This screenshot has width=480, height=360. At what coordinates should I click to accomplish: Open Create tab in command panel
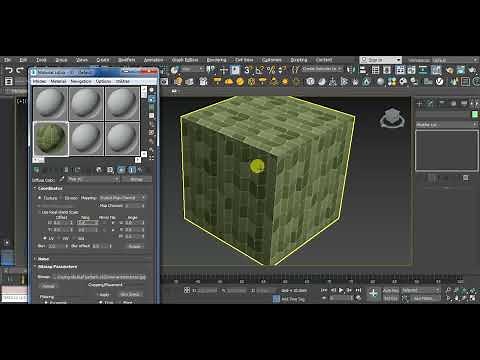click(420, 103)
